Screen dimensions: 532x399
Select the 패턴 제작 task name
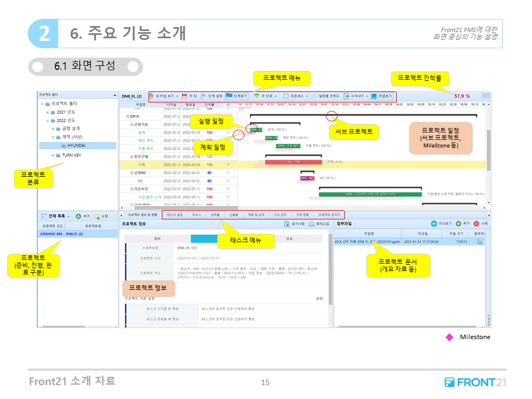(145, 140)
